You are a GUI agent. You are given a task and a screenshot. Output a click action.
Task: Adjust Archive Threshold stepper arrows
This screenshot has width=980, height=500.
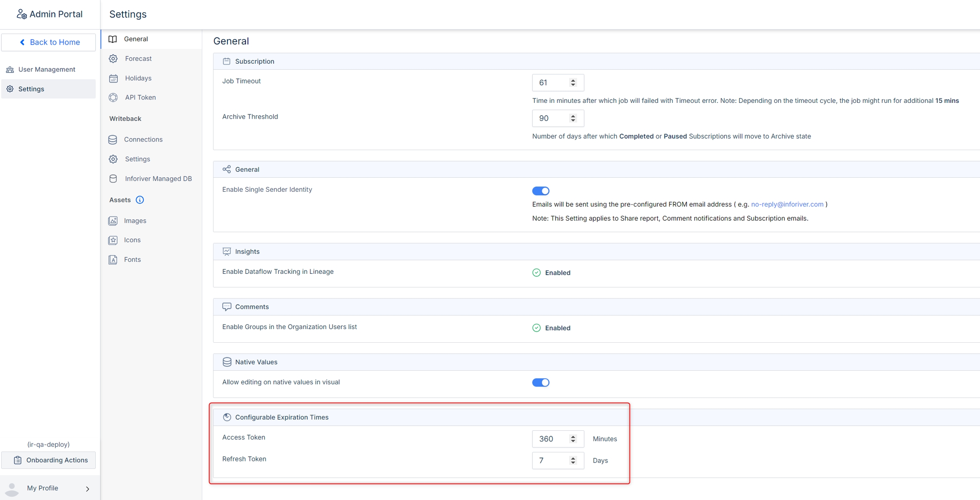point(573,118)
